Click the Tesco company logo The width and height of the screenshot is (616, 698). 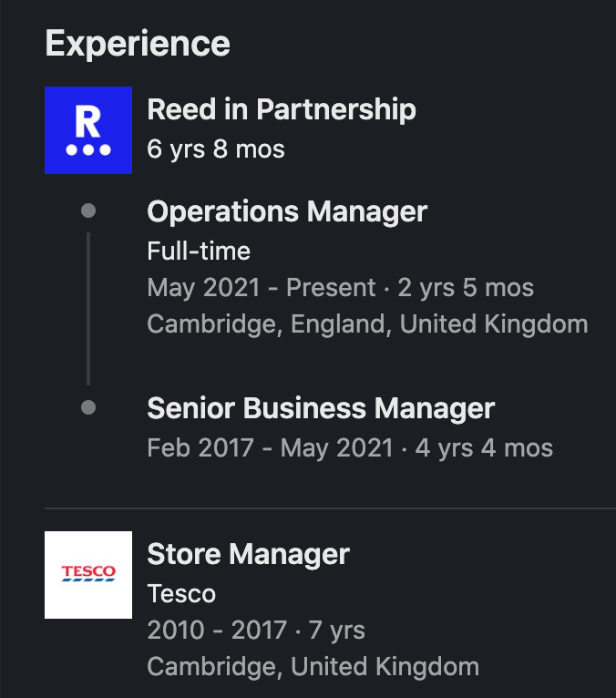point(88,575)
